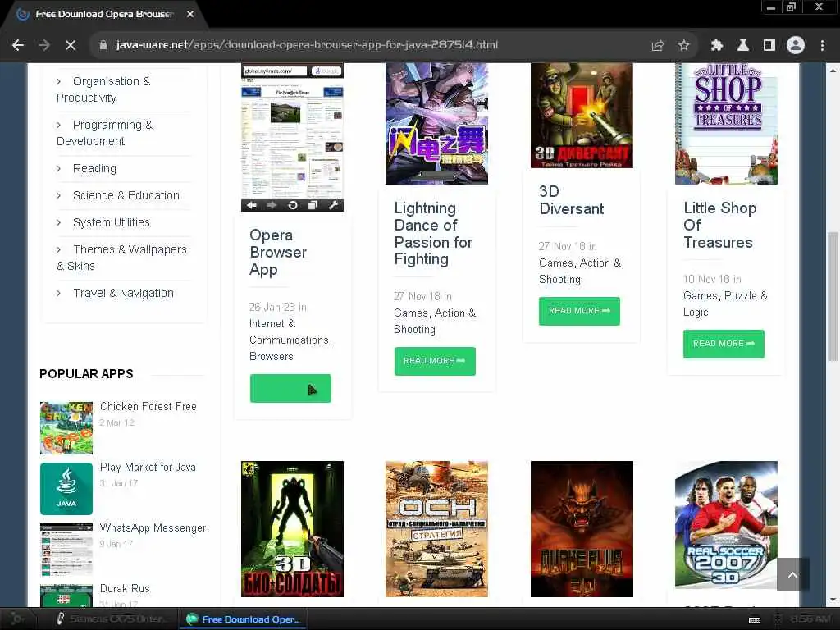The image size is (840, 630).
Task: Open Opera Browser App screenshot thumbnail
Action: (293, 137)
